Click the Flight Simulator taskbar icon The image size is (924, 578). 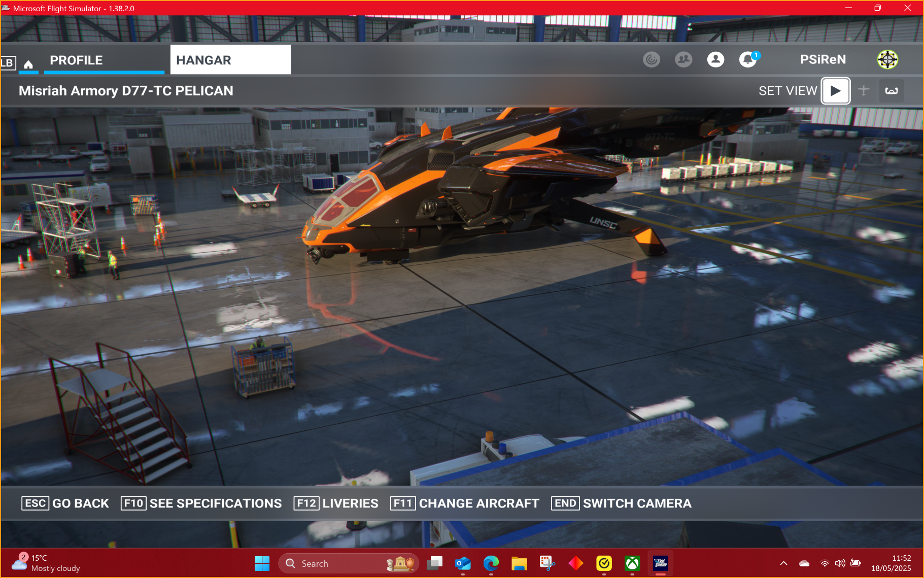[x=660, y=563]
